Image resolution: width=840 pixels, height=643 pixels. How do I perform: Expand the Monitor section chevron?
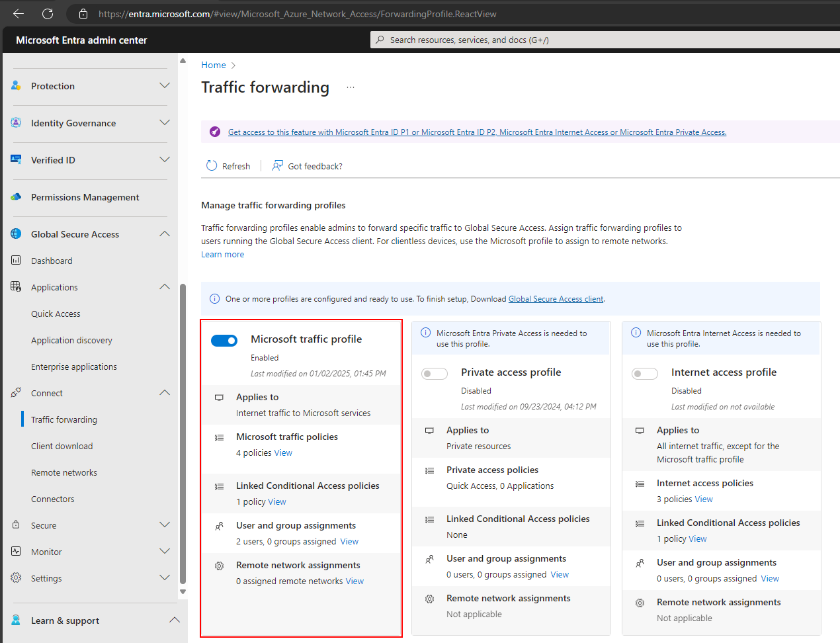pos(165,551)
